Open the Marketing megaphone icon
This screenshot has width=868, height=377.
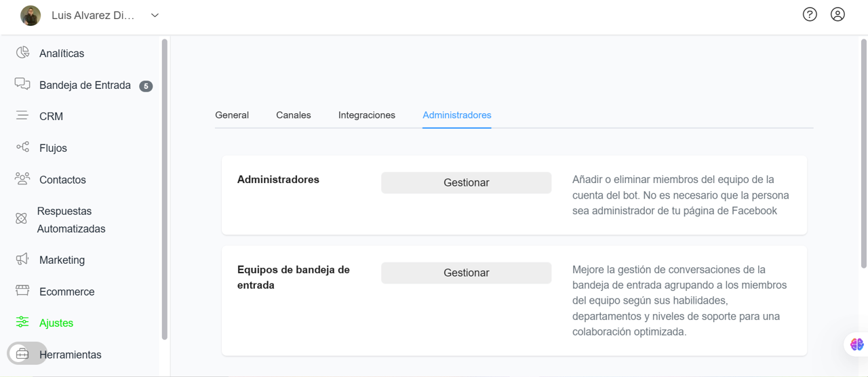tap(22, 259)
